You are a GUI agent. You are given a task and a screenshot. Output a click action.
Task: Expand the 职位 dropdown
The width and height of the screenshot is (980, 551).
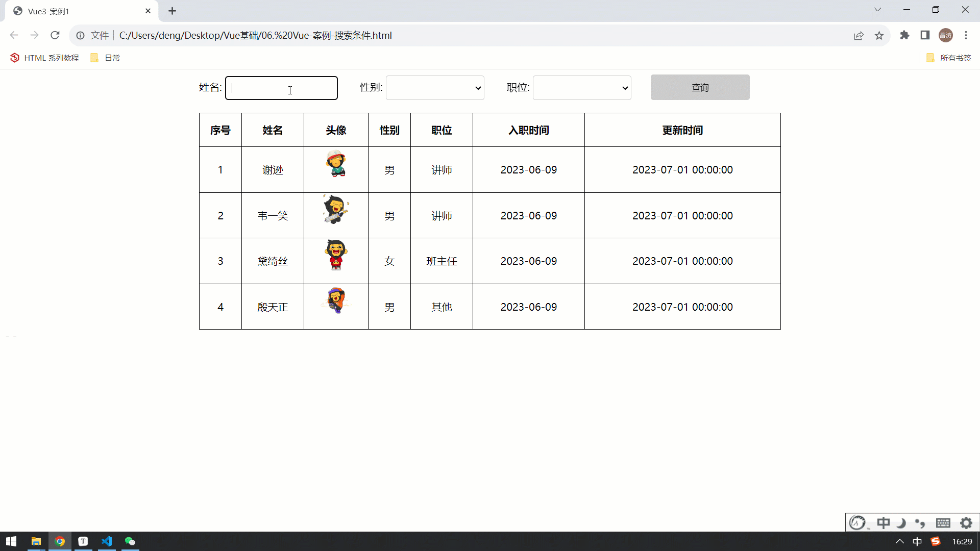pyautogui.click(x=582, y=88)
